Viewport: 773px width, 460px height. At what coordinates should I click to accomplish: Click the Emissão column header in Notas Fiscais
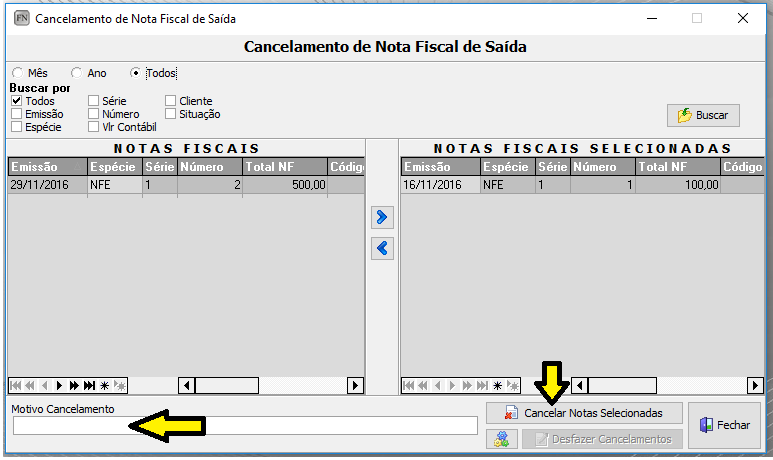pos(46,167)
